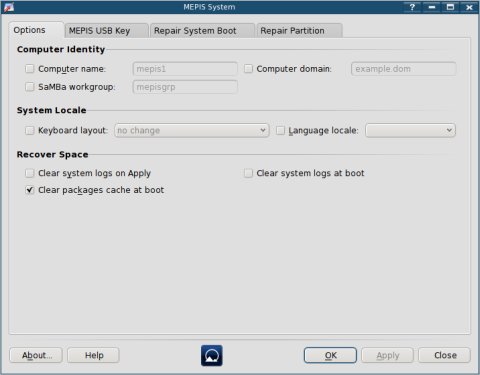This screenshot has width=480, height=375.
Task: Click the MEPIS logo icon at bottom
Action: 212,355
